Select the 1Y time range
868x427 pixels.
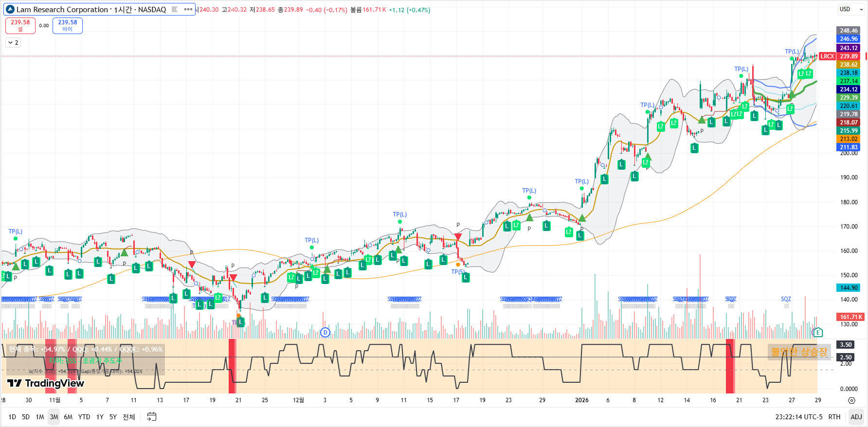pos(100,417)
